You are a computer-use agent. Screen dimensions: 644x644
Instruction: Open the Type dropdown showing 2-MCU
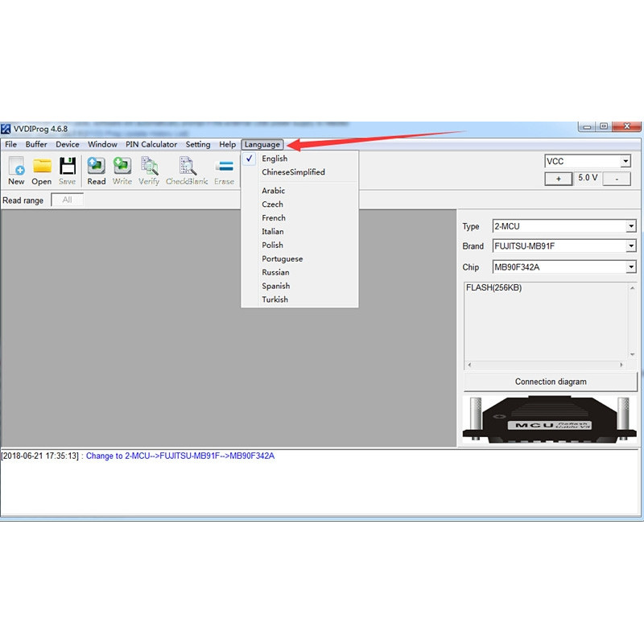click(x=630, y=226)
